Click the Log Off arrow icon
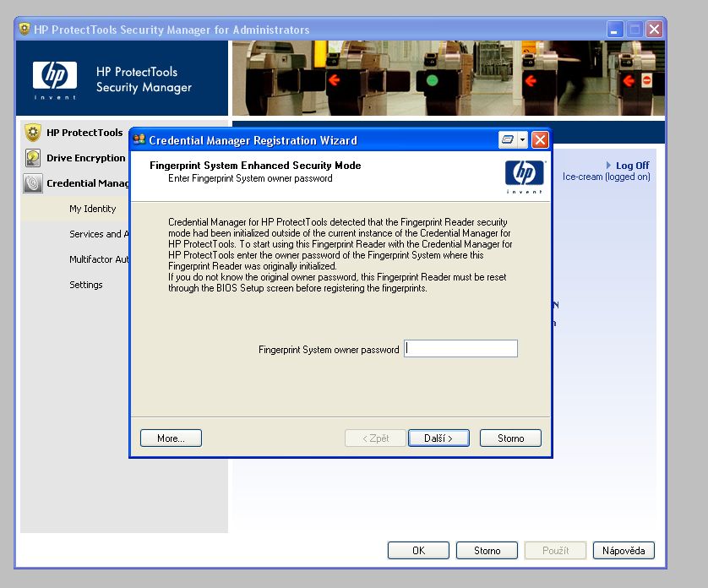The height and width of the screenshot is (588, 708). tap(608, 166)
